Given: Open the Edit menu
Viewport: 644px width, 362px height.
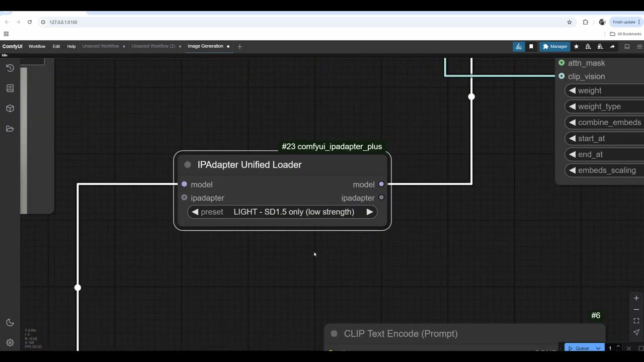Looking at the screenshot, I should click(x=56, y=46).
